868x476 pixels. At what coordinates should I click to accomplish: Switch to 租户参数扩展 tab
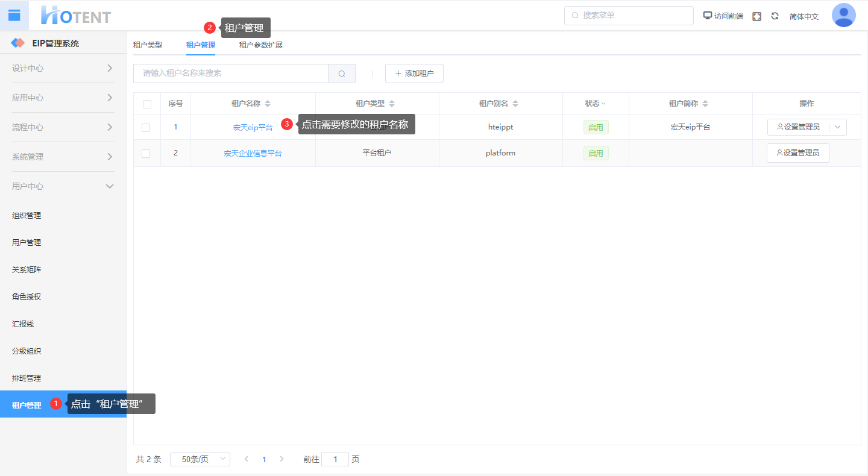coord(261,45)
